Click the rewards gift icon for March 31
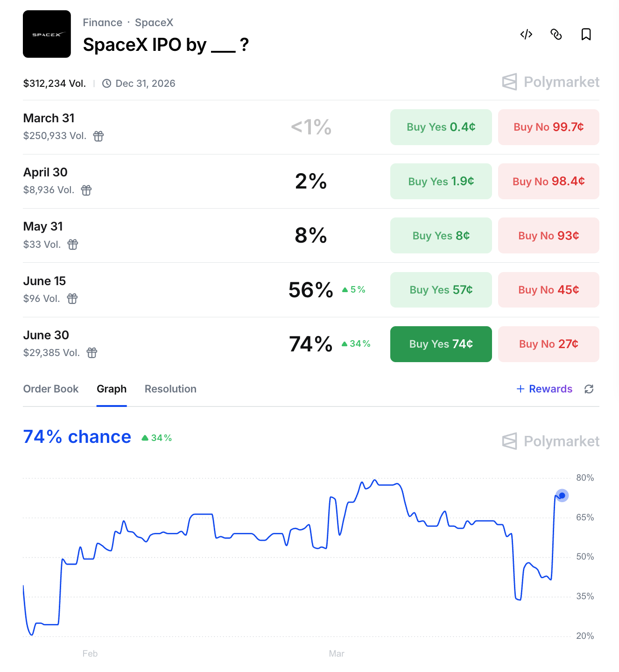Viewport: 619px width, 672px height. [98, 136]
